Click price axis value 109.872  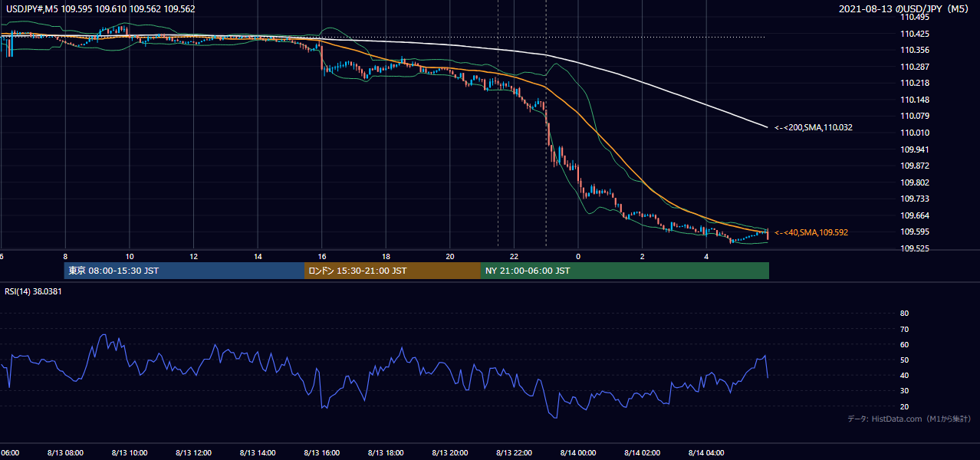[914, 166]
